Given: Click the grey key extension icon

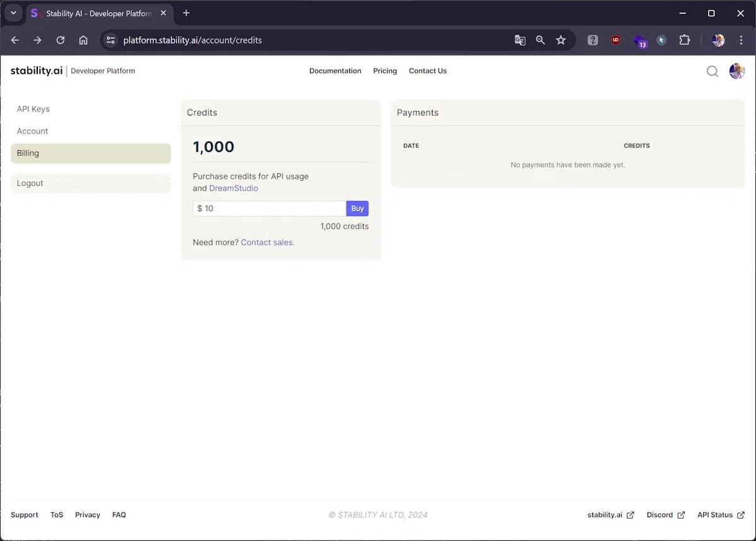Looking at the screenshot, I should 593,40.
